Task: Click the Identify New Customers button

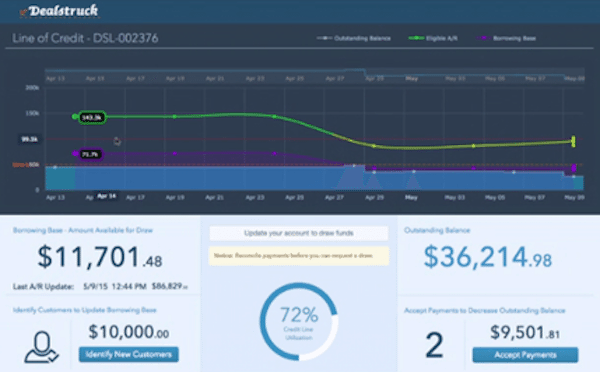Action: pos(129,354)
